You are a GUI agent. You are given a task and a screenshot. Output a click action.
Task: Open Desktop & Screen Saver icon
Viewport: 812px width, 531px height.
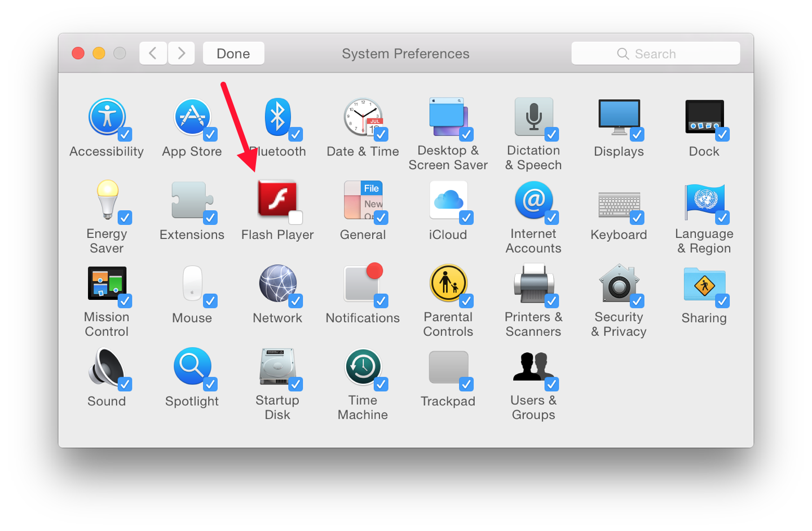[x=448, y=117]
